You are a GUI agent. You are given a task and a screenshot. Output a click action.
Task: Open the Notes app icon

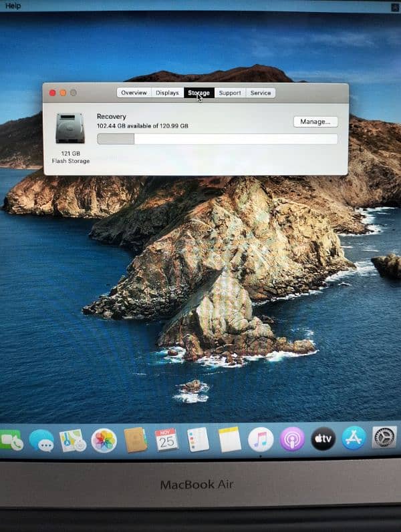point(229,439)
